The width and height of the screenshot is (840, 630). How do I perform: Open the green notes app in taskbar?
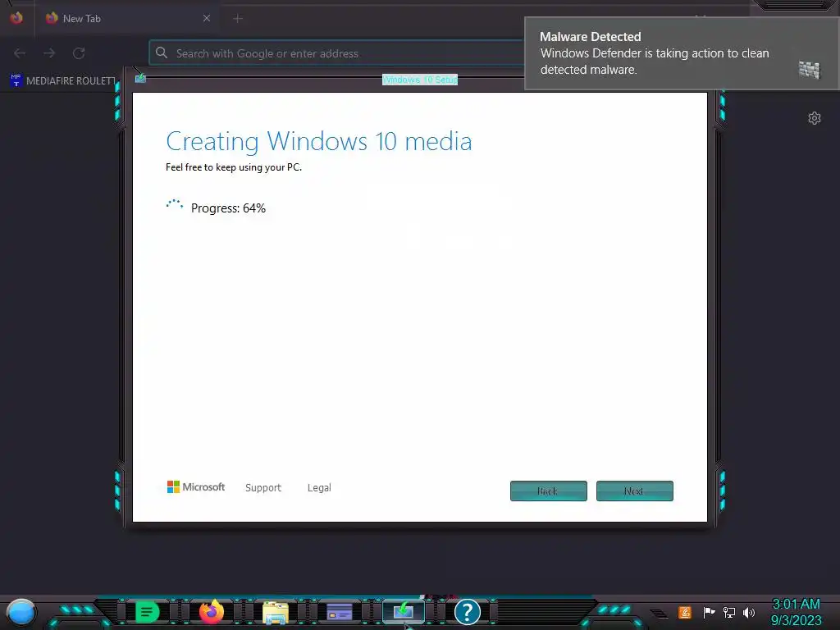click(x=148, y=612)
